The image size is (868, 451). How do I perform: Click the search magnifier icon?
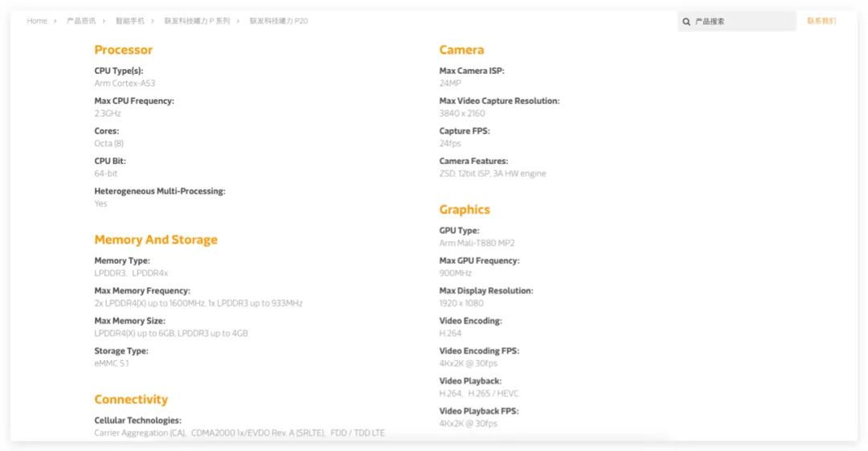pyautogui.click(x=686, y=22)
